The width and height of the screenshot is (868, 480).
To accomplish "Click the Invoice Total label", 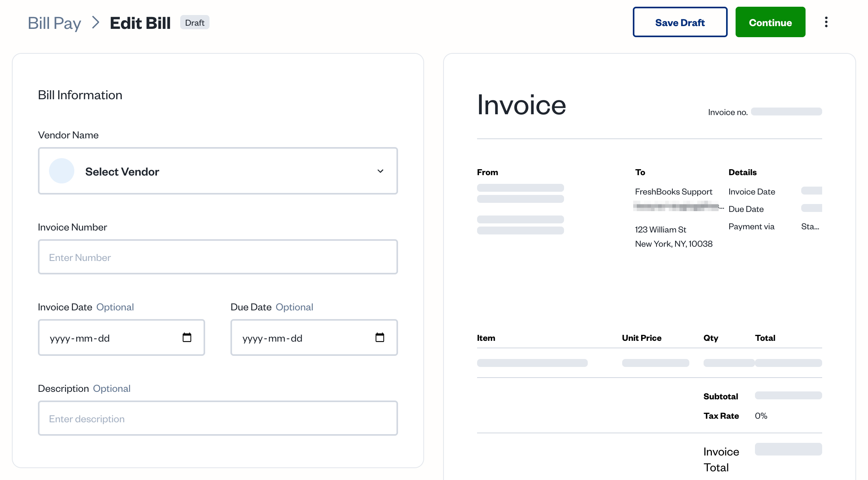I will 721,459.
